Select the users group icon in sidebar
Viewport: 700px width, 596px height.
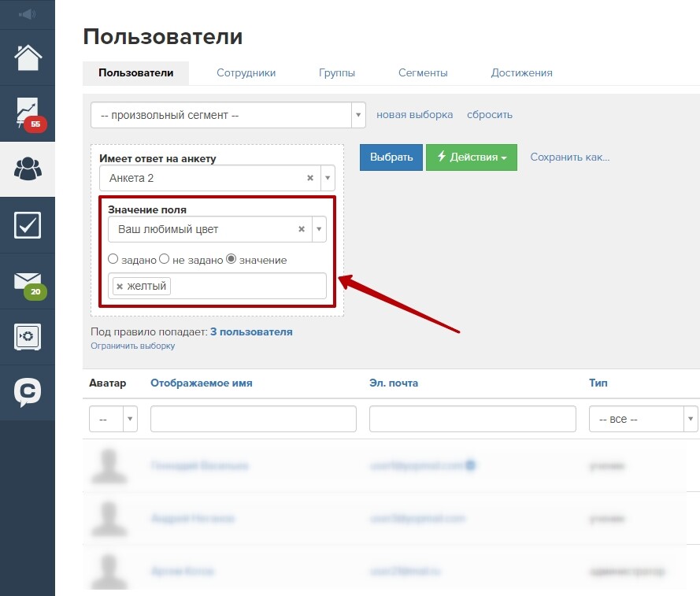click(28, 168)
